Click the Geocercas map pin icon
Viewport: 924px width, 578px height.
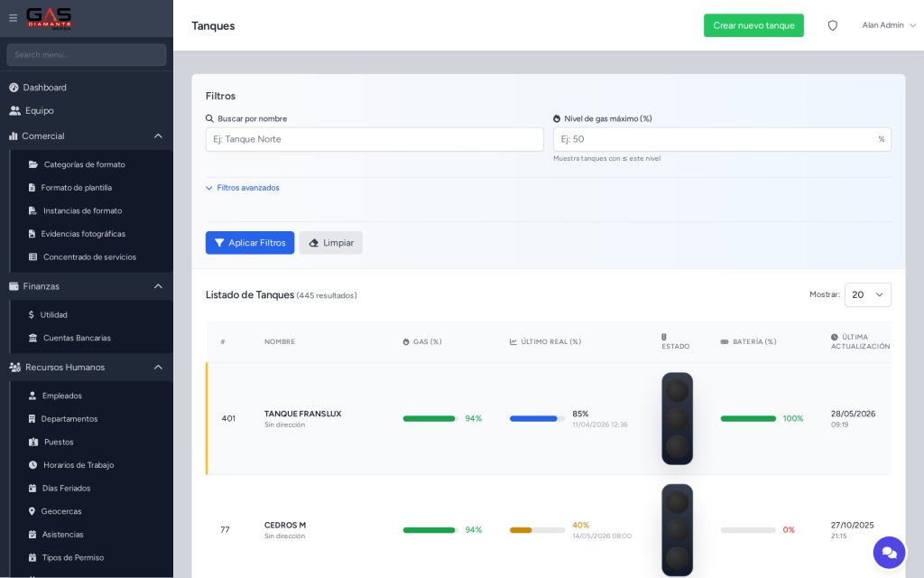(x=32, y=511)
